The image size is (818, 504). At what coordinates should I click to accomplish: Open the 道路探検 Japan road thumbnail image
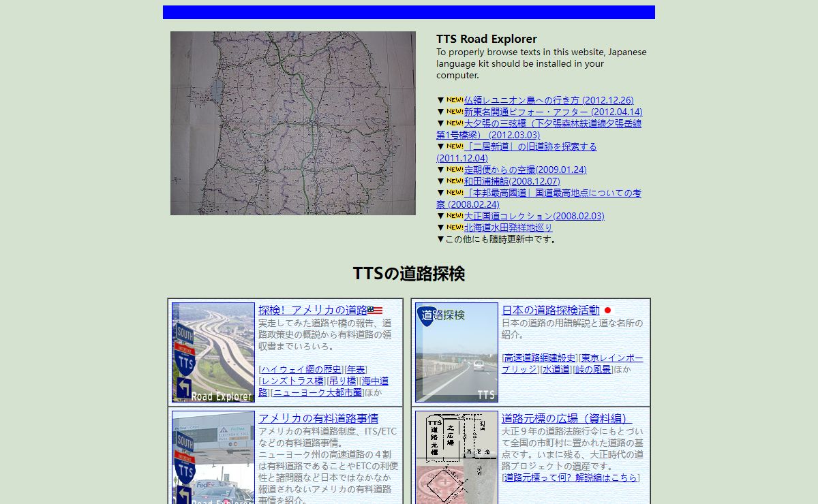pos(457,352)
